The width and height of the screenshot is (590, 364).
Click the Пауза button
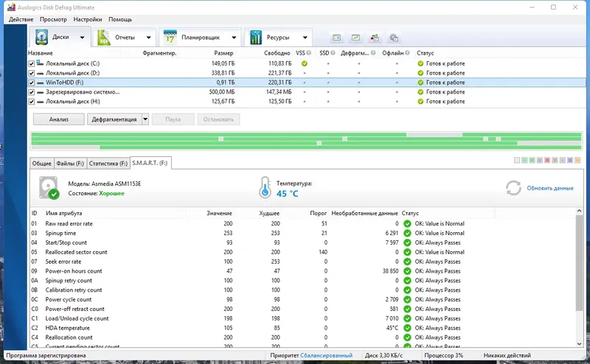pyautogui.click(x=173, y=119)
